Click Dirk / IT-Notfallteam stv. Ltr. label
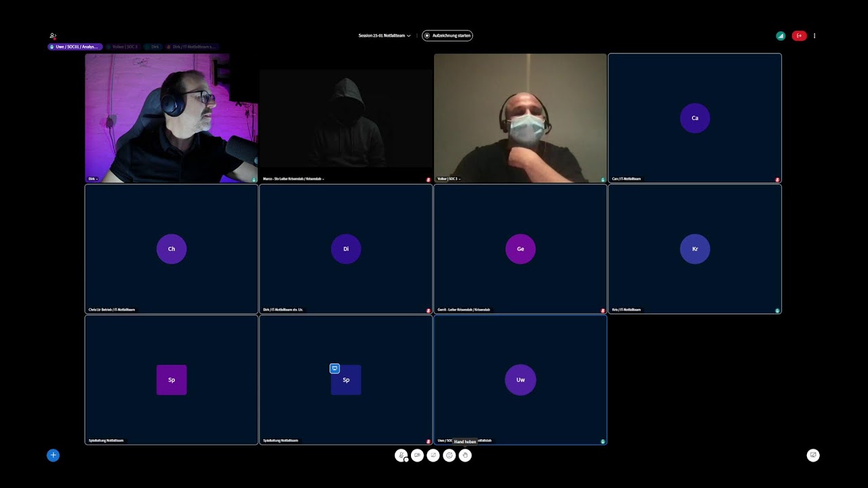This screenshot has height=488, width=868. coord(283,310)
